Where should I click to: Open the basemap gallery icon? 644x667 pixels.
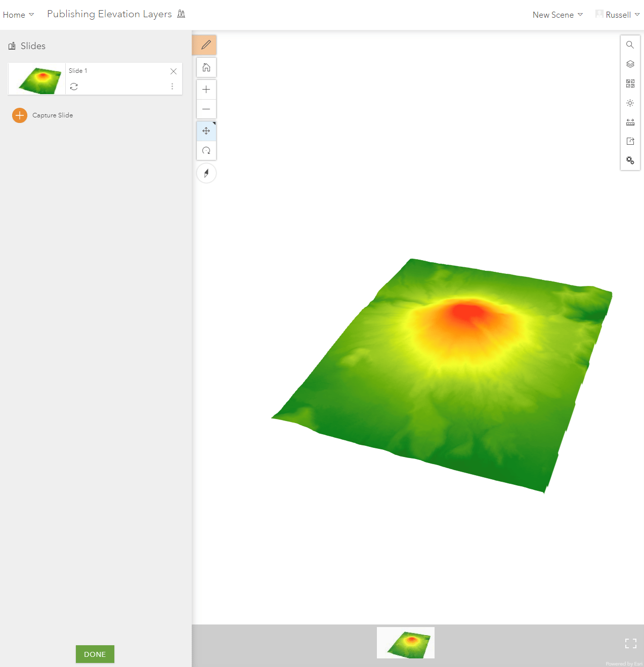coord(630,84)
